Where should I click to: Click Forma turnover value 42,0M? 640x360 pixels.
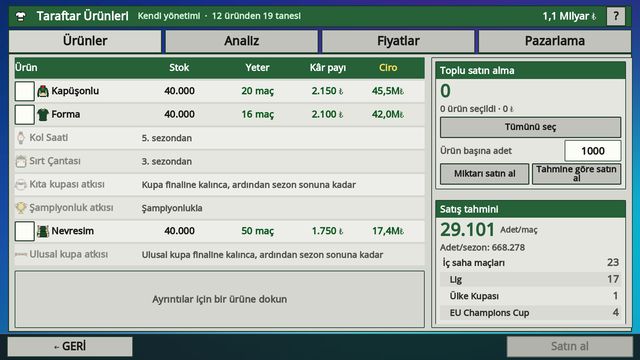[x=388, y=114]
